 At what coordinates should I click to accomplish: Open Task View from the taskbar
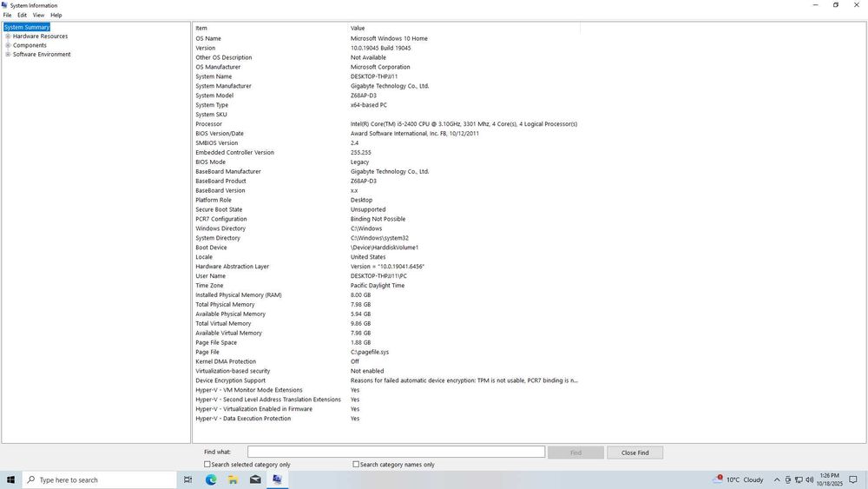188,479
